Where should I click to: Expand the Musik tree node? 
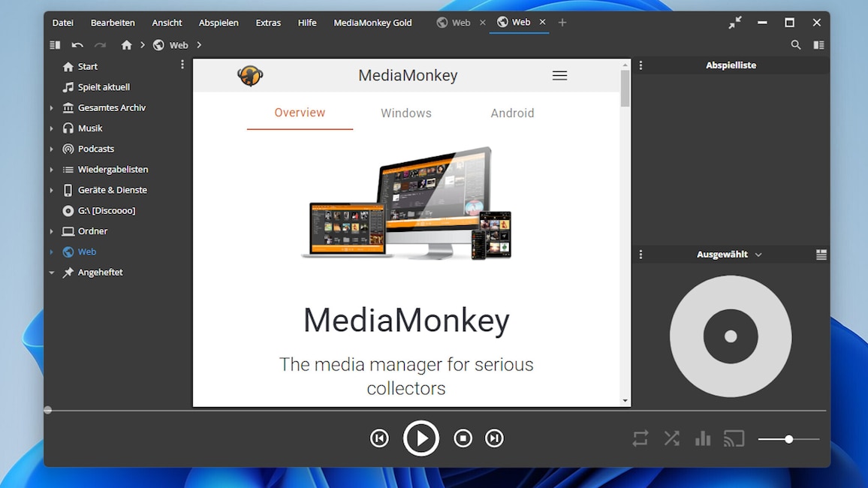tap(52, 128)
